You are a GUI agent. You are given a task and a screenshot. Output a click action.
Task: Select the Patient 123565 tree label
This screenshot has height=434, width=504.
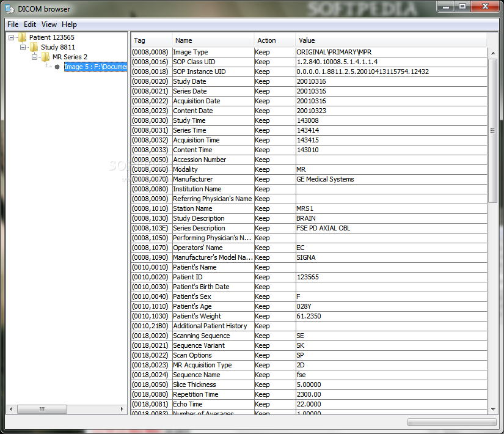coord(52,37)
